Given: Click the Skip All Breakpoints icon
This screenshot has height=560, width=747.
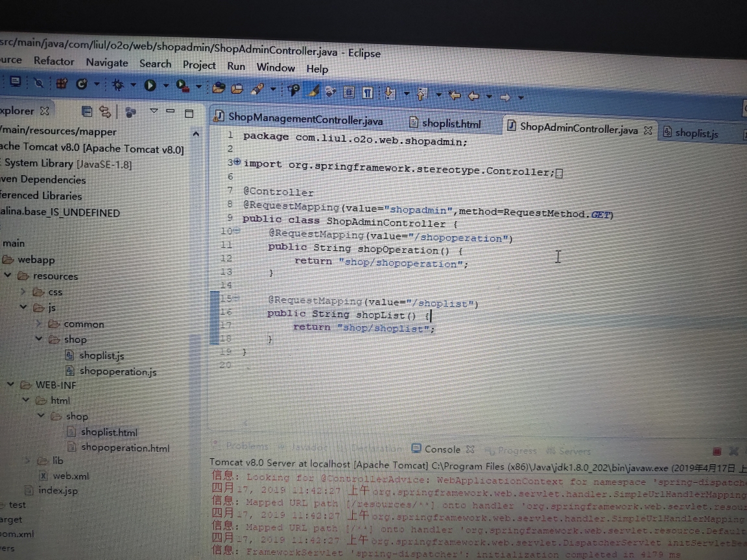Looking at the screenshot, I should pos(38,83).
